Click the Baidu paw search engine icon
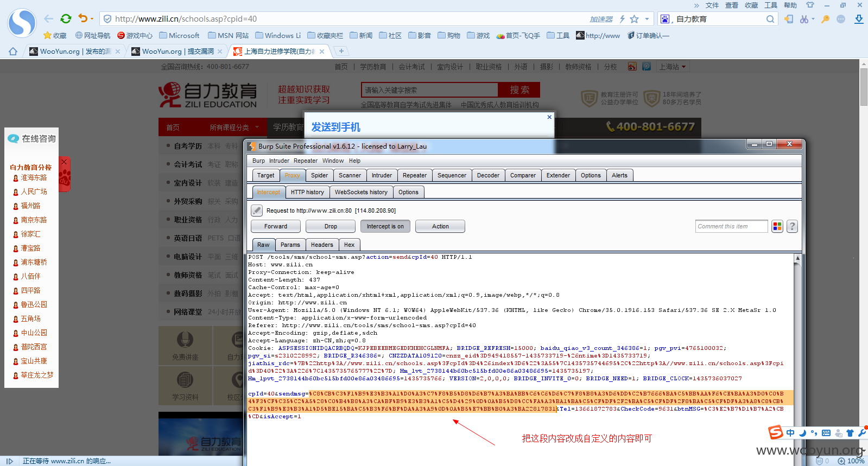This screenshot has height=466, width=868. coord(665,19)
